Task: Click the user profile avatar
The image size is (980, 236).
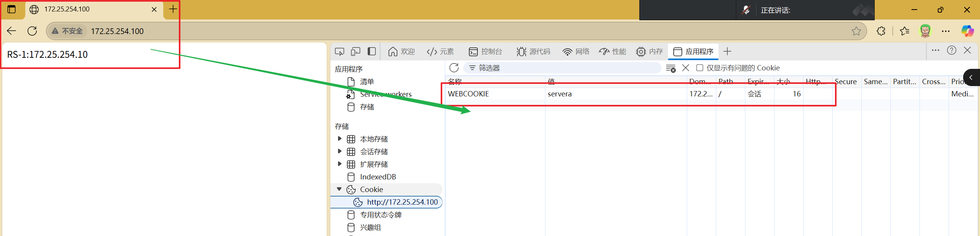Action: (925, 31)
